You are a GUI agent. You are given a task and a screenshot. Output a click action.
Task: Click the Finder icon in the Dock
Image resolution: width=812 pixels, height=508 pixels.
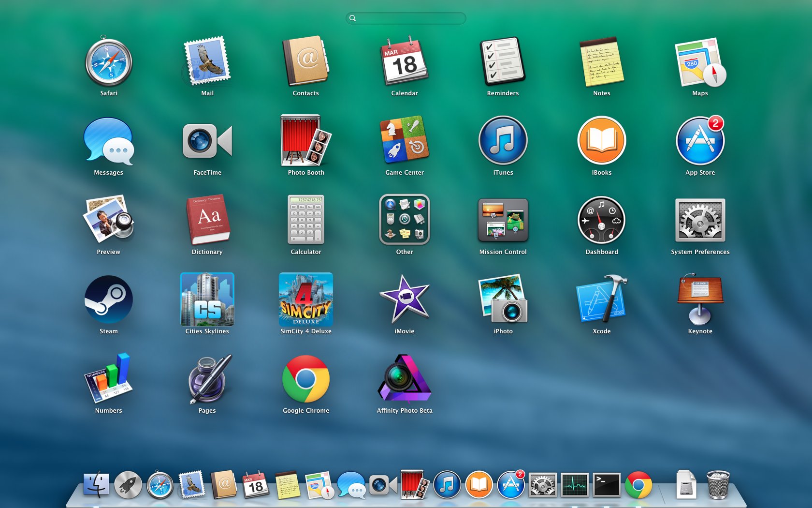point(96,484)
